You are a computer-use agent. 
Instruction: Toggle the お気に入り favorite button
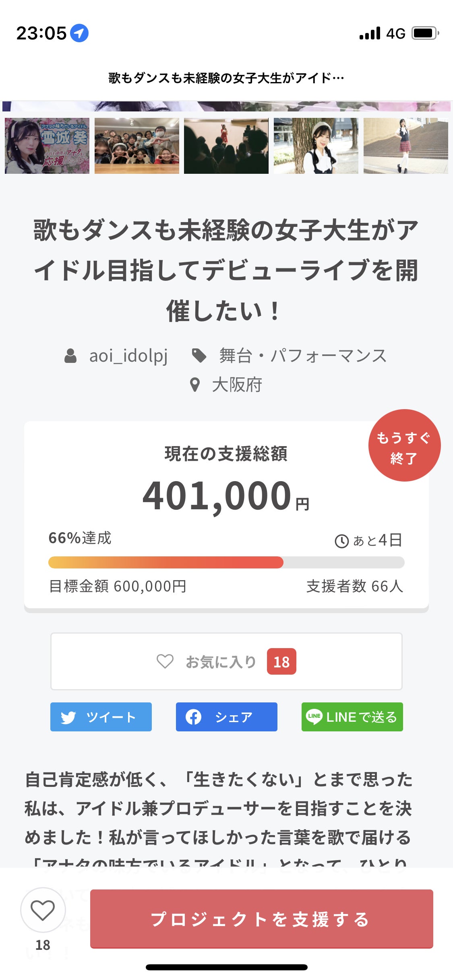click(x=226, y=661)
